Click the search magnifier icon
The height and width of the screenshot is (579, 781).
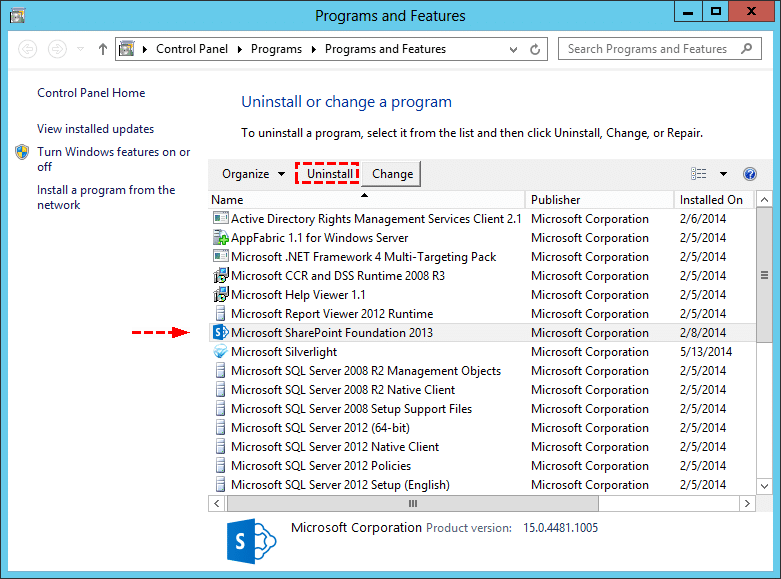click(746, 49)
